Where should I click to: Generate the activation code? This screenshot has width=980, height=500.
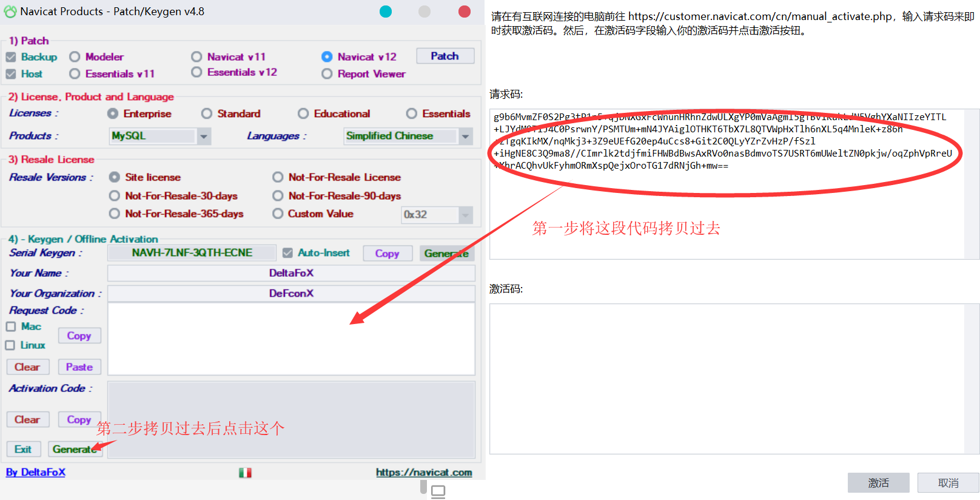pos(75,449)
